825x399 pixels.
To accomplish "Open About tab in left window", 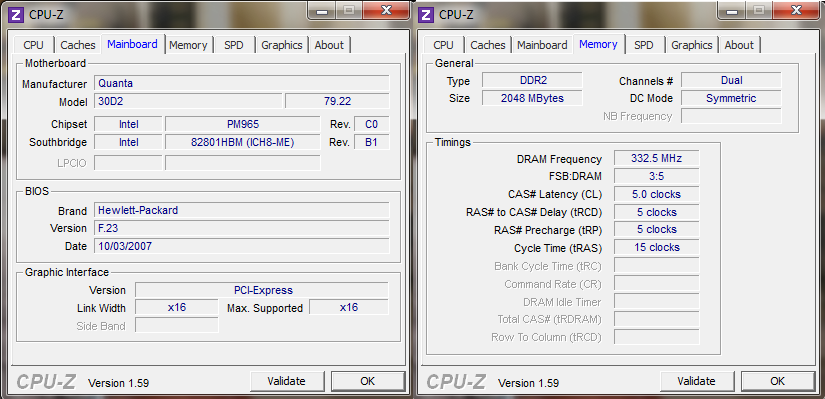I will [x=329, y=45].
